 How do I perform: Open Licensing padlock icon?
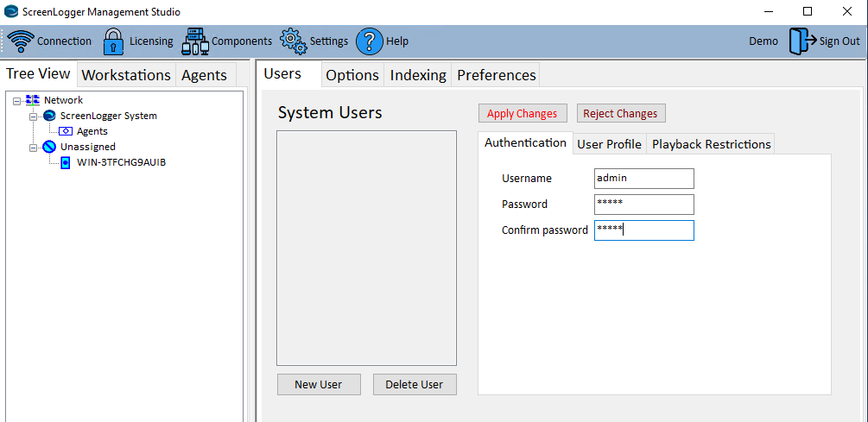point(114,41)
